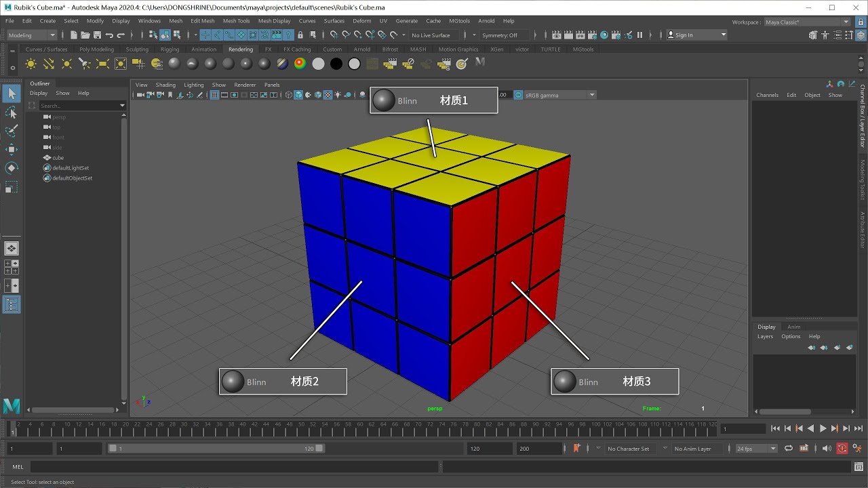Screen dimensions: 868x488
Task: Create a spot light from the shelf
Action: pyautogui.click(x=85, y=64)
